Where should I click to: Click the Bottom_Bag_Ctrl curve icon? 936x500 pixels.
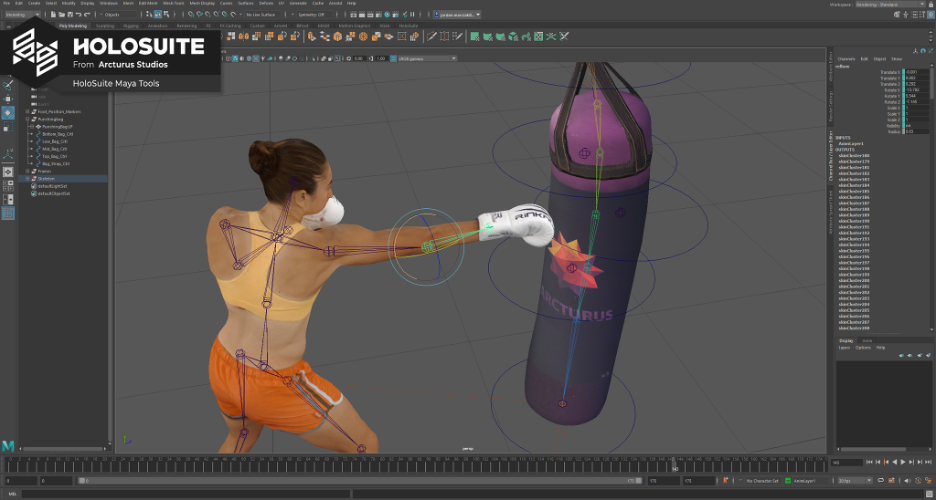coord(38,134)
